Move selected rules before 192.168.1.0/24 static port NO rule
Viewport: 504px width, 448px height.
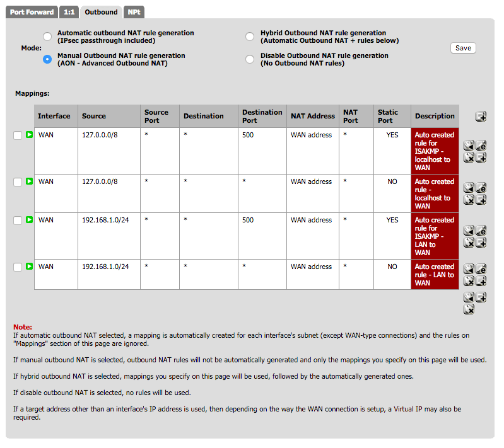[469, 269]
